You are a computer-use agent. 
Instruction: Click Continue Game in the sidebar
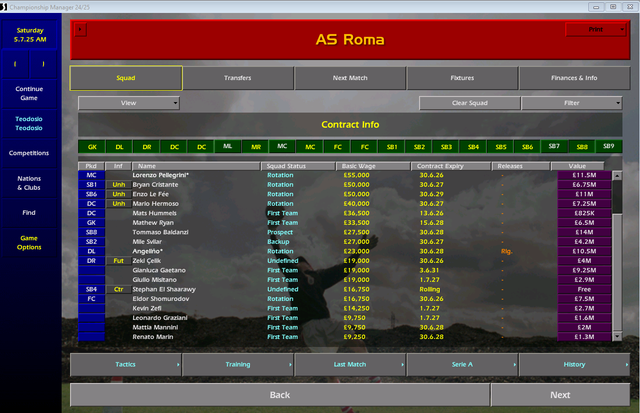pyautogui.click(x=29, y=93)
